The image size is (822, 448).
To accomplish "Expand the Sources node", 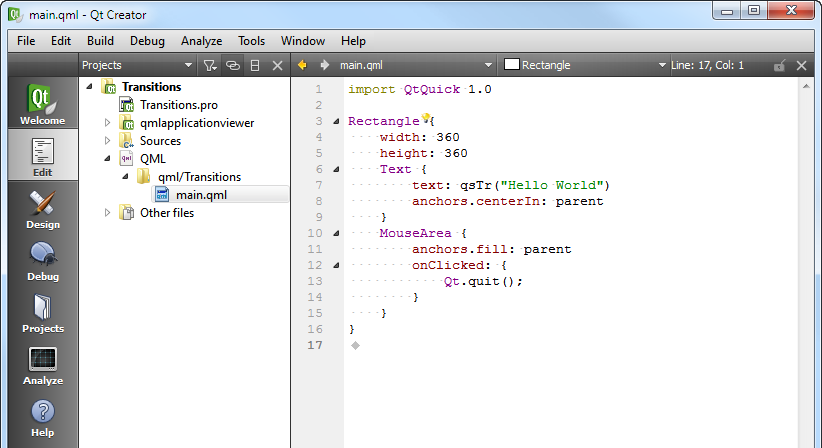I will point(107,140).
